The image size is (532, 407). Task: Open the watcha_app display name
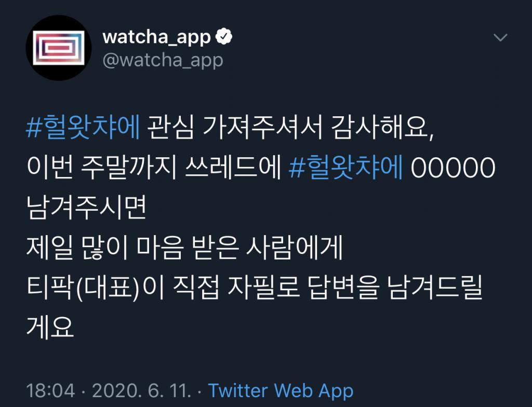point(156,37)
